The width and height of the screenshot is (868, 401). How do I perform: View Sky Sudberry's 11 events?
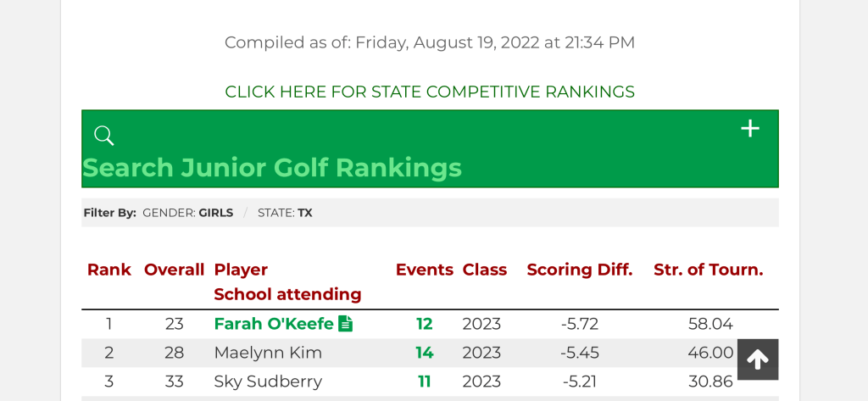tap(424, 382)
